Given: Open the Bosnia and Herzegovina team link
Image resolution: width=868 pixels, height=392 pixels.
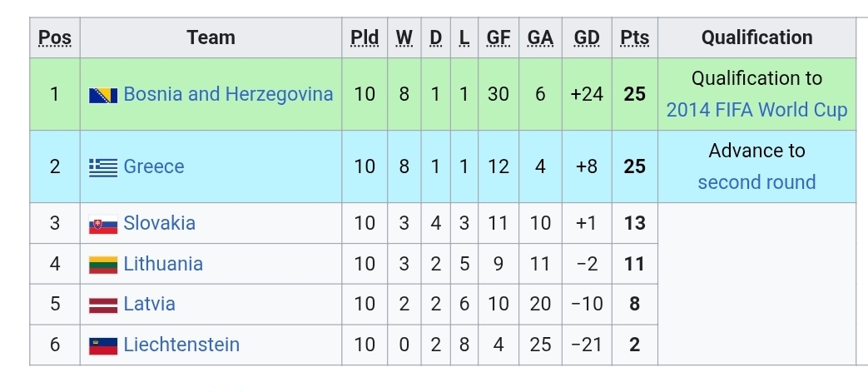Looking at the screenshot, I should click(x=228, y=94).
